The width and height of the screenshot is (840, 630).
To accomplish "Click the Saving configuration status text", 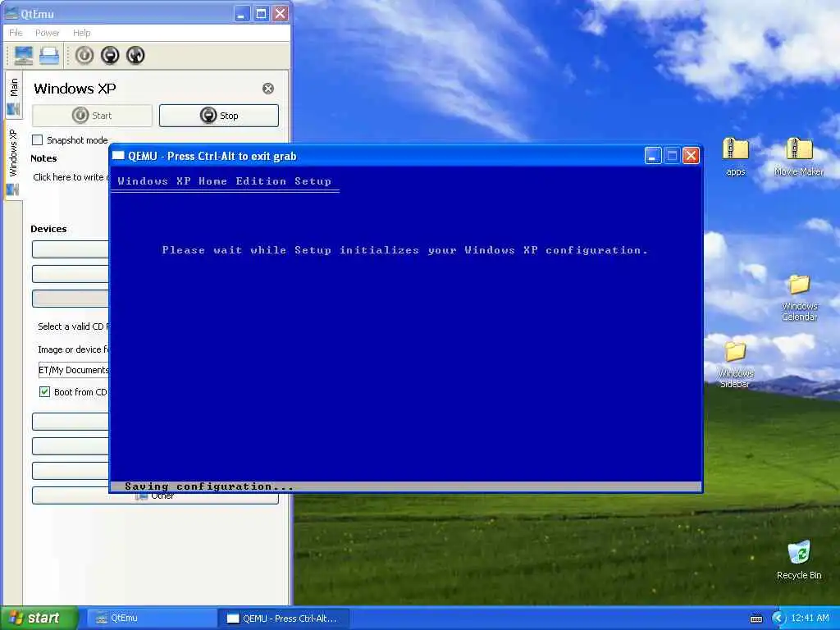I will pyautogui.click(x=209, y=486).
